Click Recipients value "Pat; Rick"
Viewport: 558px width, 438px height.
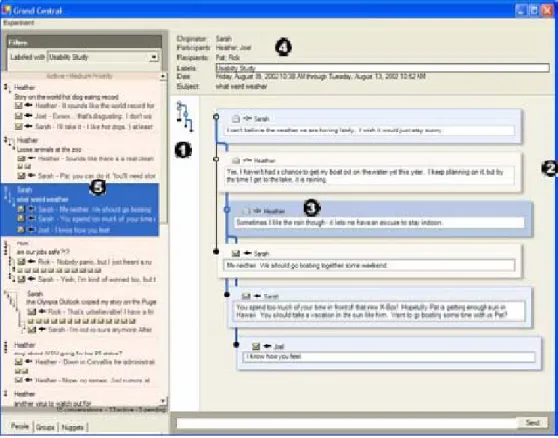228,57
